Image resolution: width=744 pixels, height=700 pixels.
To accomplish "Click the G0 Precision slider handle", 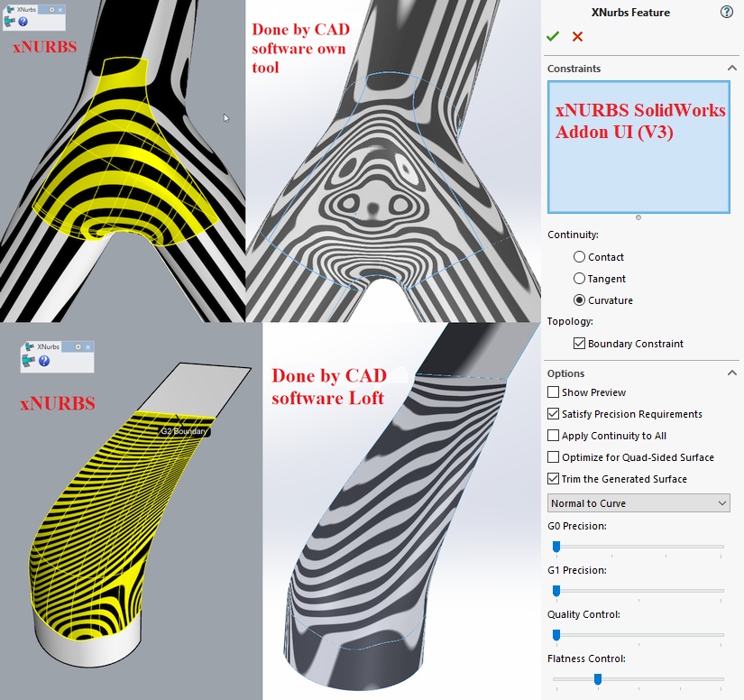I will 556,547.
